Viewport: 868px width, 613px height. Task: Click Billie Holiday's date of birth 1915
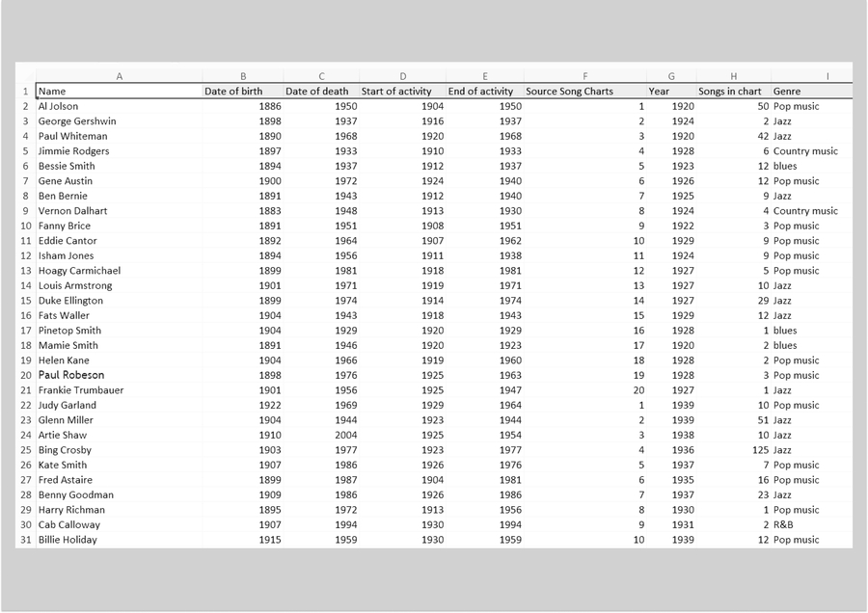pyautogui.click(x=243, y=540)
